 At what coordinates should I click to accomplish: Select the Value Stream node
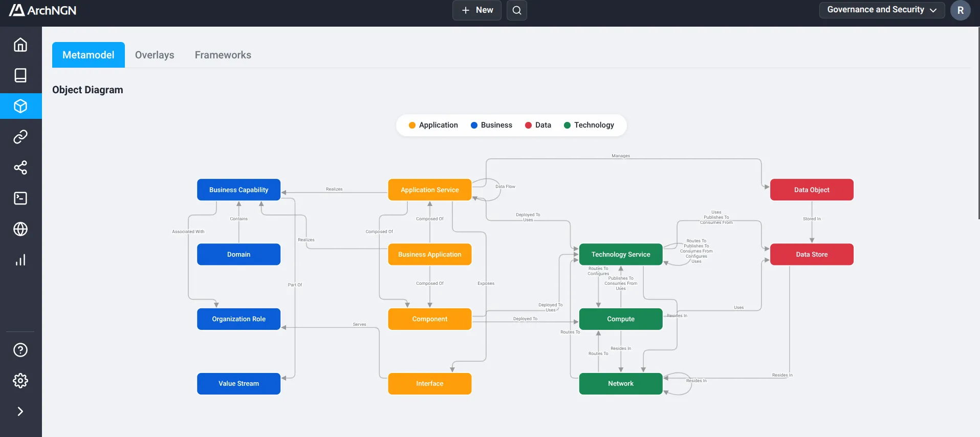238,383
